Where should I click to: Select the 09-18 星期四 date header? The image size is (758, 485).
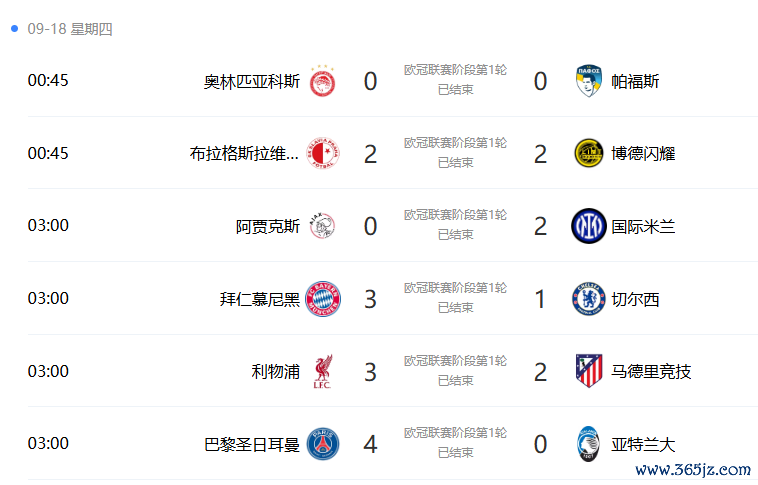click(70, 29)
